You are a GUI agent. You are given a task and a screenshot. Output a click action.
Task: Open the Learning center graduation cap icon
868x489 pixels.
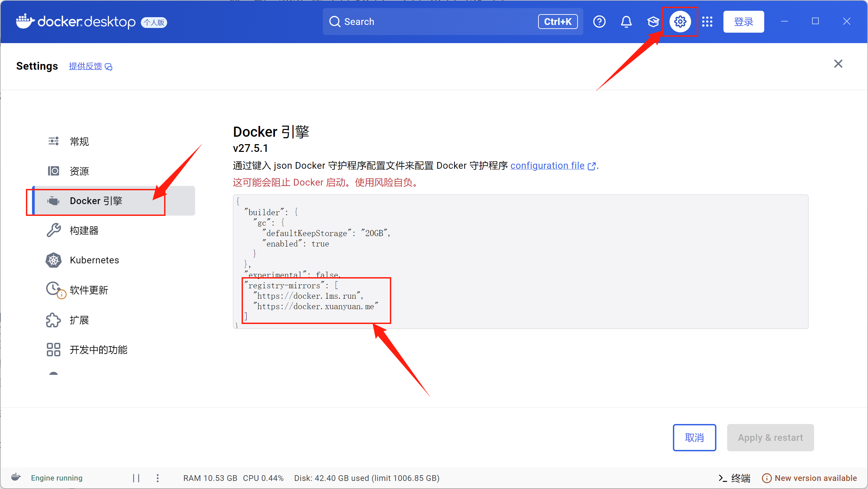653,22
